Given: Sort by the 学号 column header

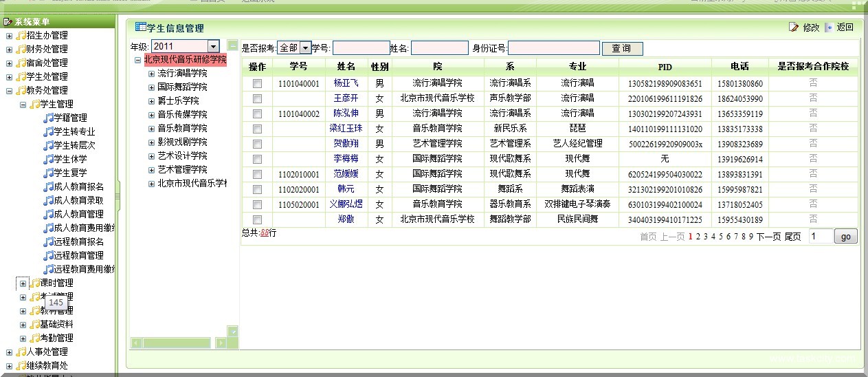Looking at the screenshot, I should tap(298, 67).
